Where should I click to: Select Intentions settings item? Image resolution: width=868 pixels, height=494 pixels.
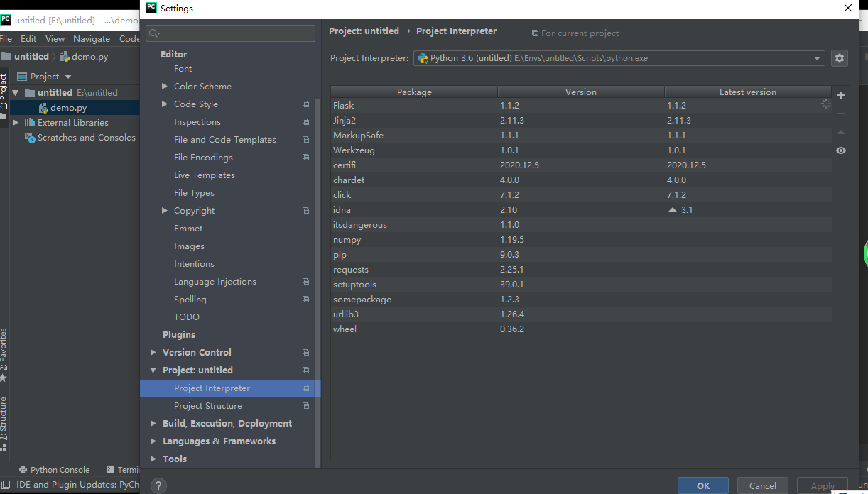coord(194,264)
